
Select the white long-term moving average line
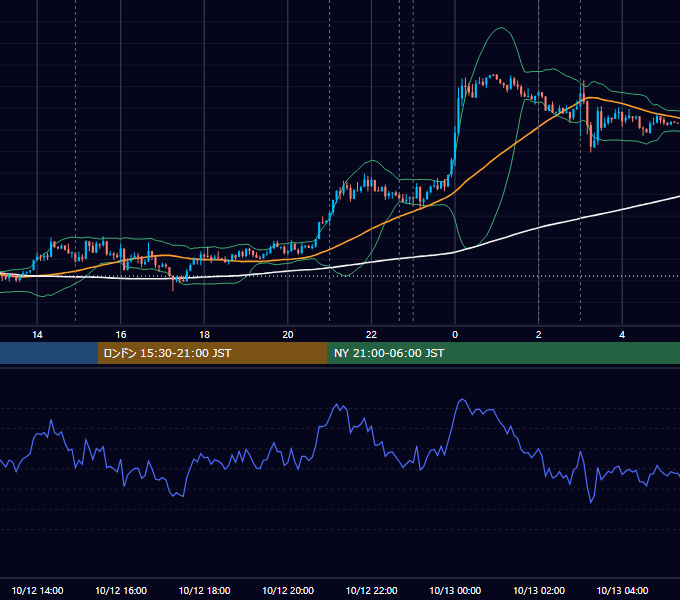pyautogui.click(x=538, y=228)
